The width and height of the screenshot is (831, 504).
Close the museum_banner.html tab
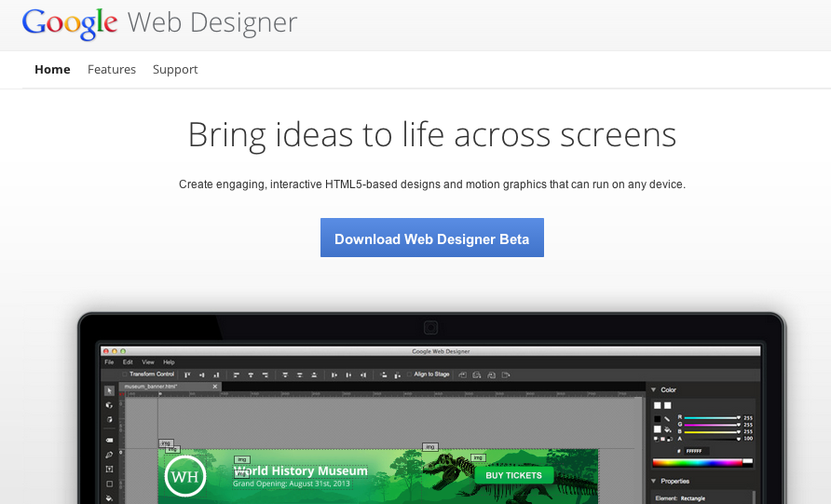pyautogui.click(x=214, y=387)
